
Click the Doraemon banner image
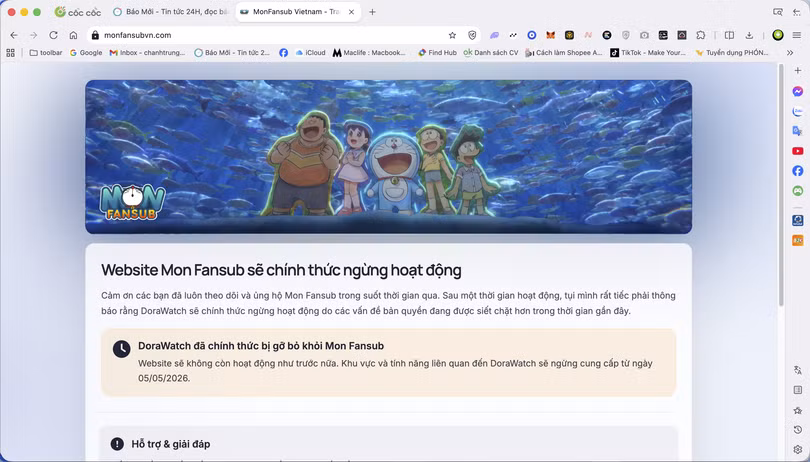(388, 157)
